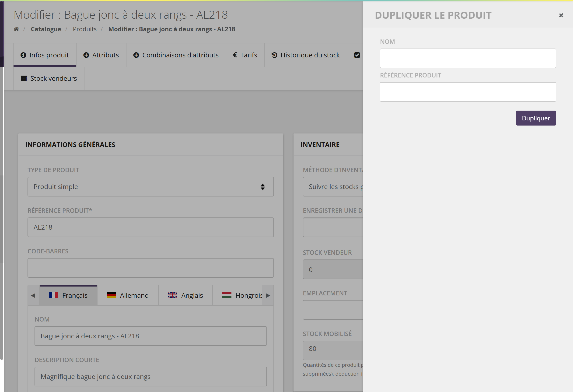Click the Emplacement input field
The image size is (573, 392).
[333, 310]
